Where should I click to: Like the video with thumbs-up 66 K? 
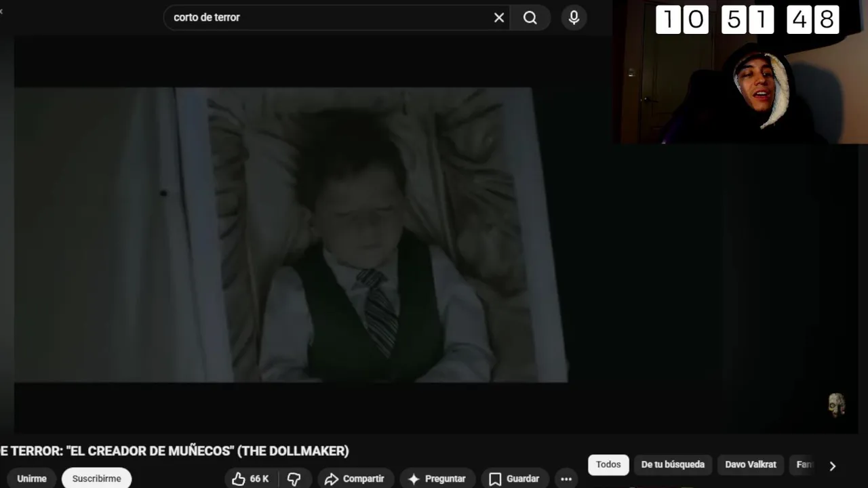pos(250,479)
